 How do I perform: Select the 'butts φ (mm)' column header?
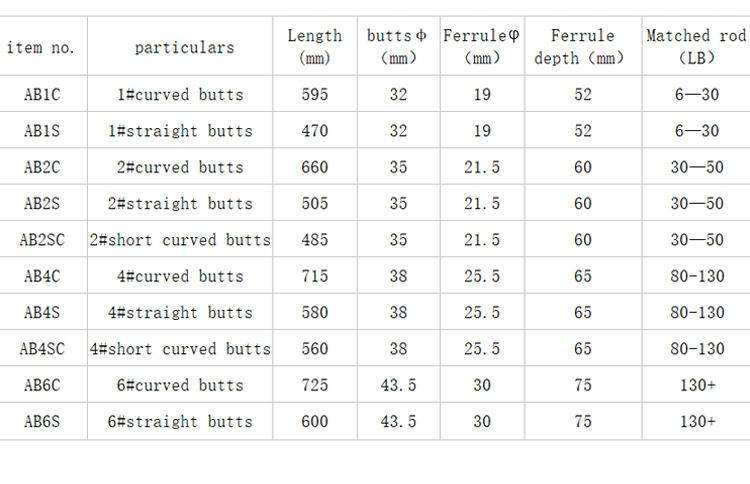(397, 47)
